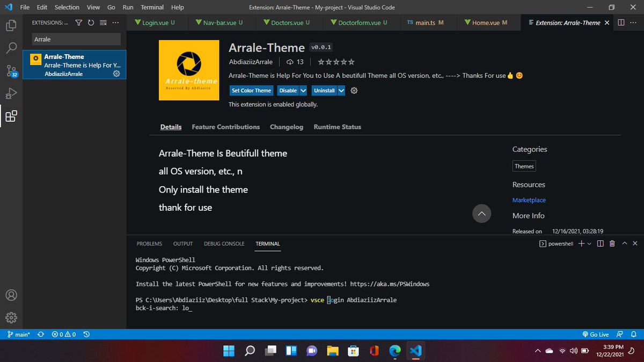Image resolution: width=644 pixels, height=362 pixels.
Task: Open errors and warnings in status bar
Action: tap(64, 334)
